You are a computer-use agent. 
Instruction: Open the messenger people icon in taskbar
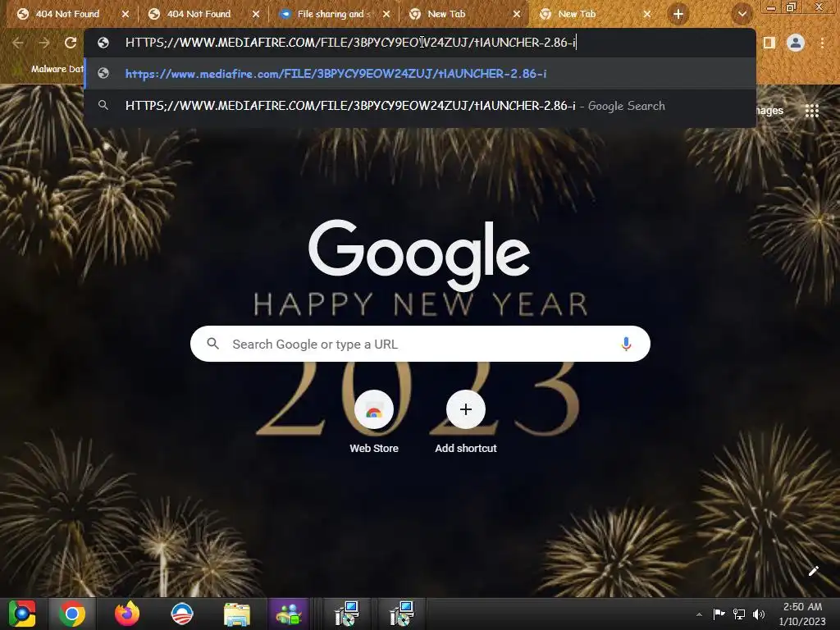[290, 614]
